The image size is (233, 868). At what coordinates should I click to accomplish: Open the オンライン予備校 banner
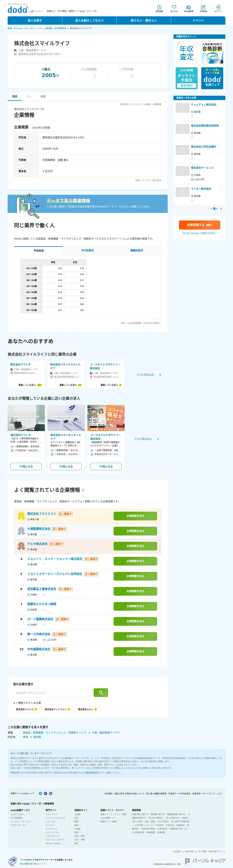(x=187, y=78)
